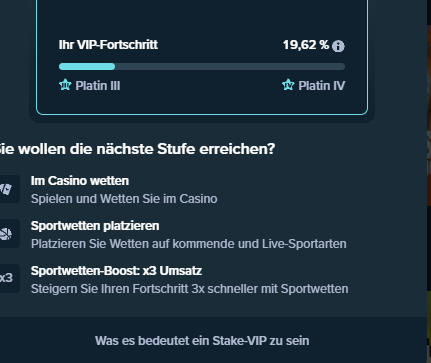Click the casino cards icon
Viewport: 431px width, 363px height.
[6, 189]
